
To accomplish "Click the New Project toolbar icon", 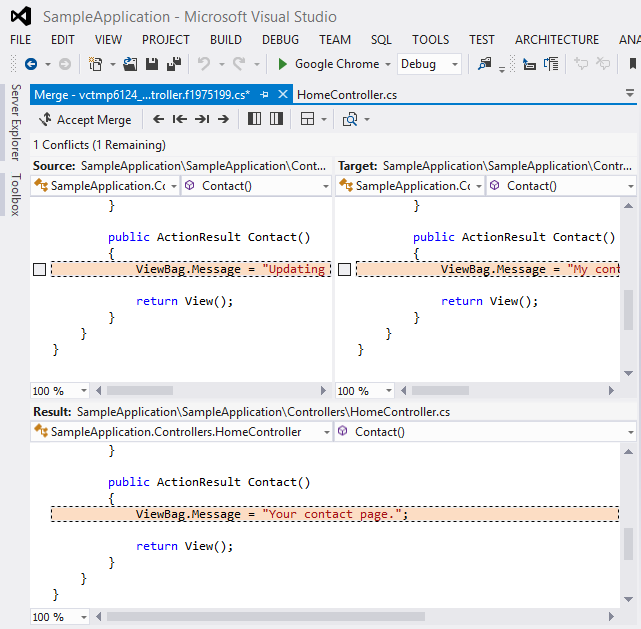I will 95,64.
